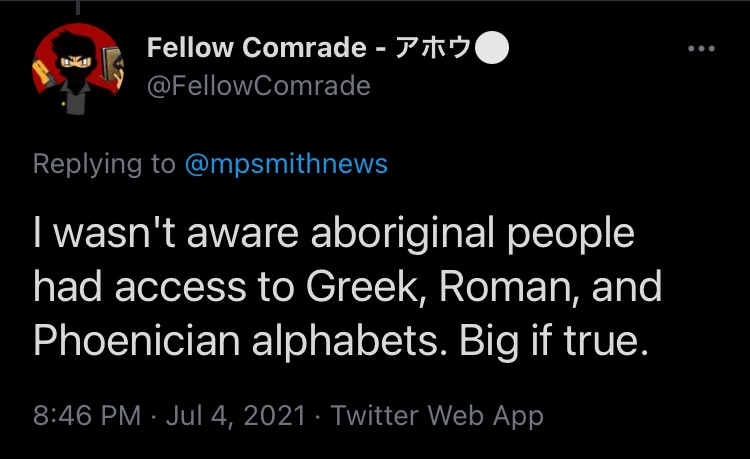Open the @mpsmithnews mention link
Screen dimensions: 750x459
pyautogui.click(x=286, y=164)
